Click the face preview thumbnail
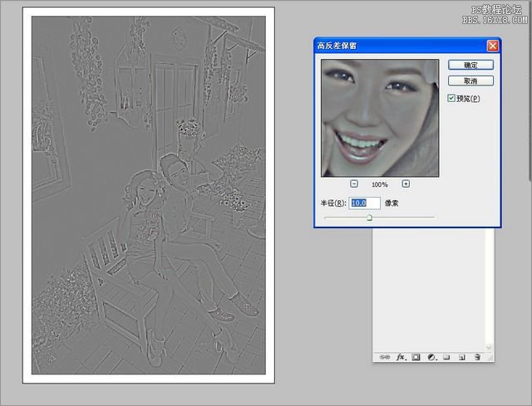This screenshot has width=532, height=406. click(x=379, y=117)
